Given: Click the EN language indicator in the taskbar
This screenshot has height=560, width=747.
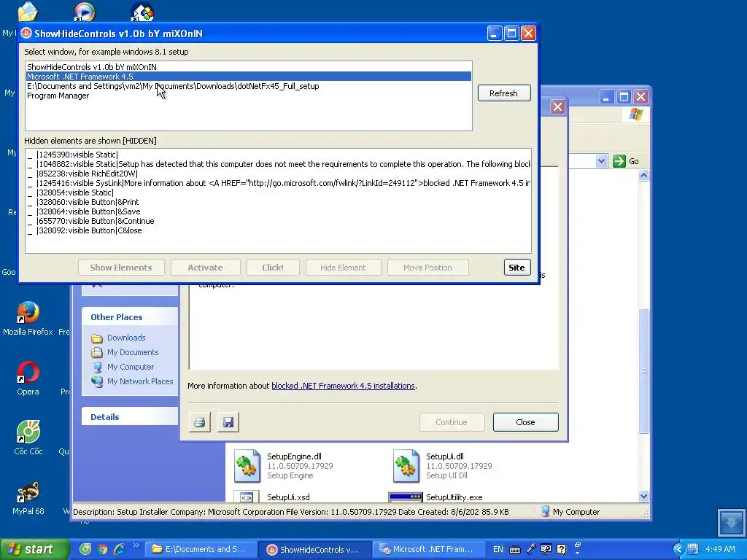Looking at the screenshot, I should [x=498, y=550].
